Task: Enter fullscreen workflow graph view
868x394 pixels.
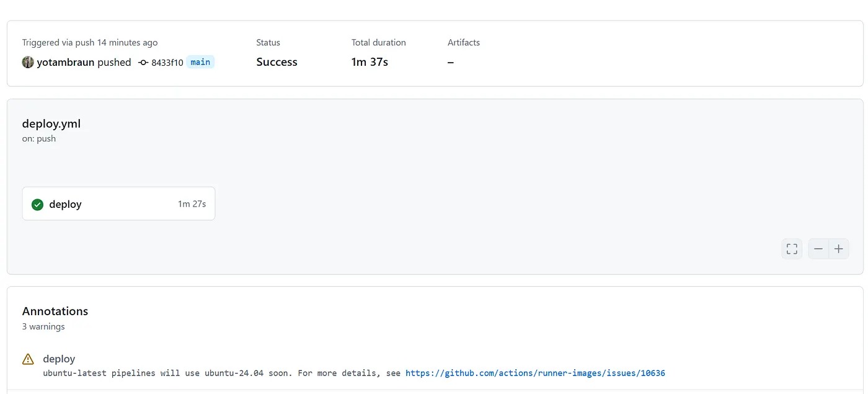Action: point(792,249)
